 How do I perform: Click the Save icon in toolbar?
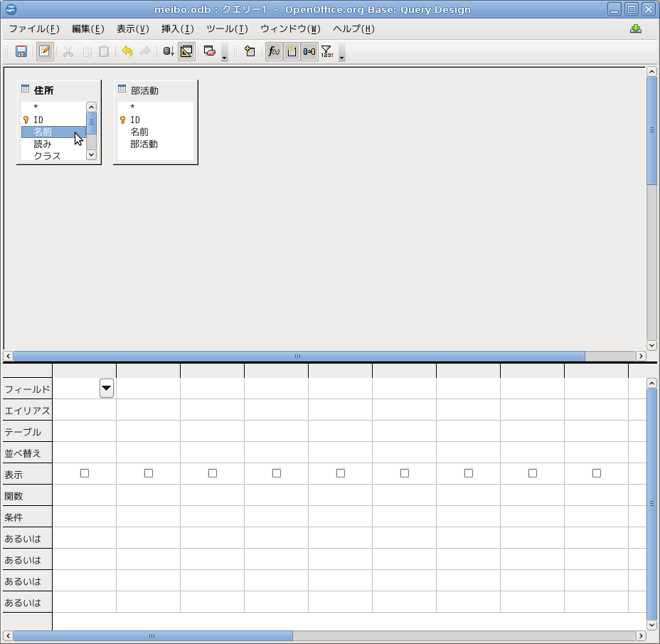[21, 51]
